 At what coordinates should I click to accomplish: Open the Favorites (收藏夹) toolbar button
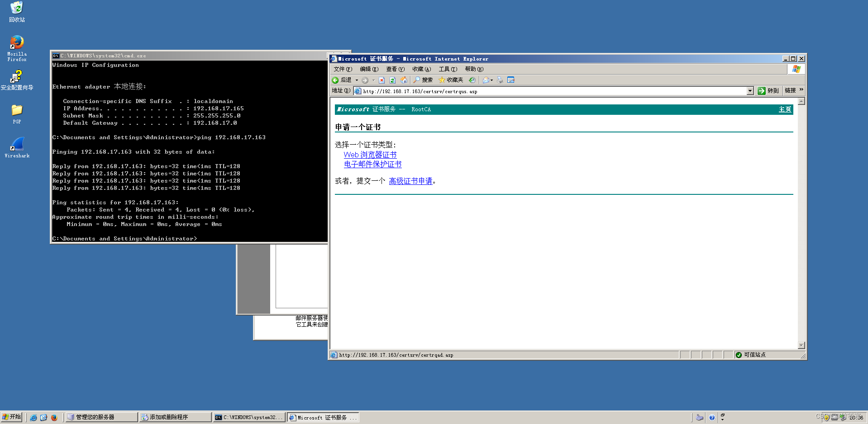tap(451, 80)
